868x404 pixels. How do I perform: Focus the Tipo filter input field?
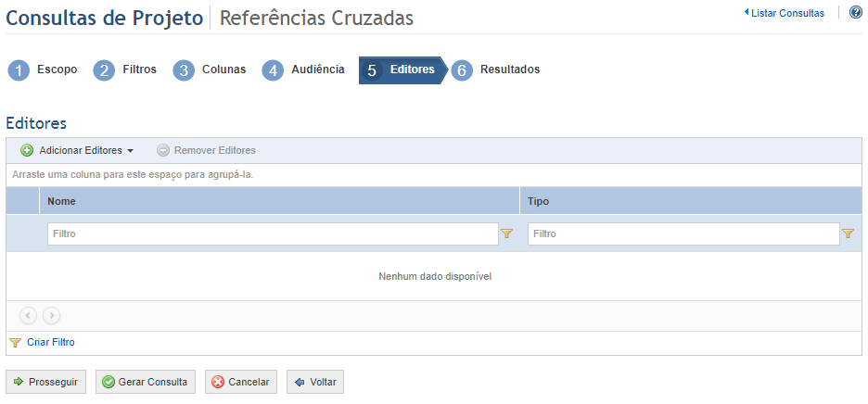click(x=683, y=234)
